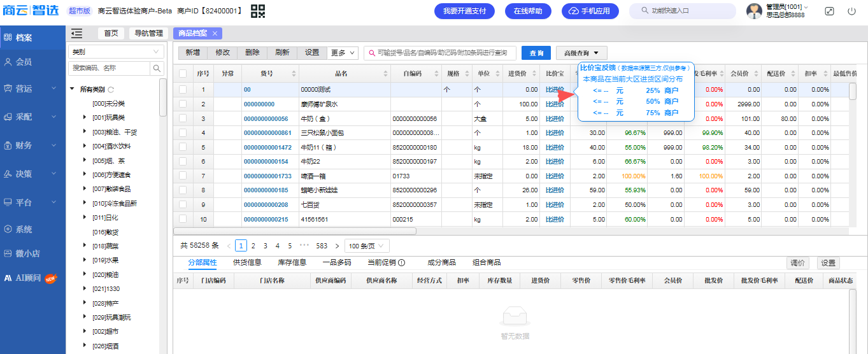Collapse the sidebar with the menu fold icon
Screen dimensions: 868x354
[x=77, y=33]
